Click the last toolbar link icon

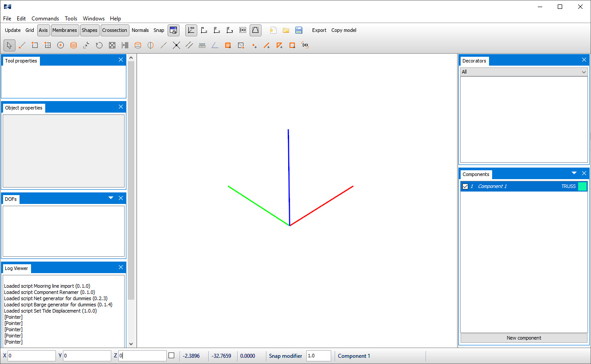point(305,45)
